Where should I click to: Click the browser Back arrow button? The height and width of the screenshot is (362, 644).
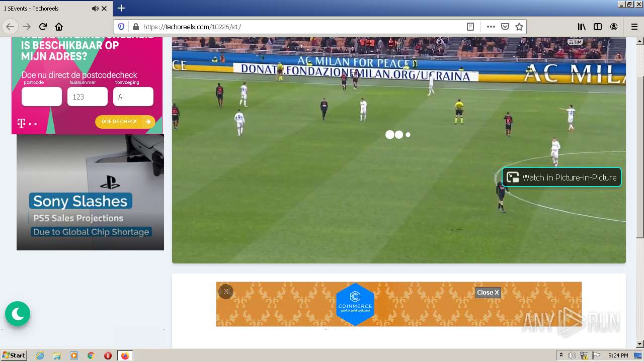click(x=11, y=27)
